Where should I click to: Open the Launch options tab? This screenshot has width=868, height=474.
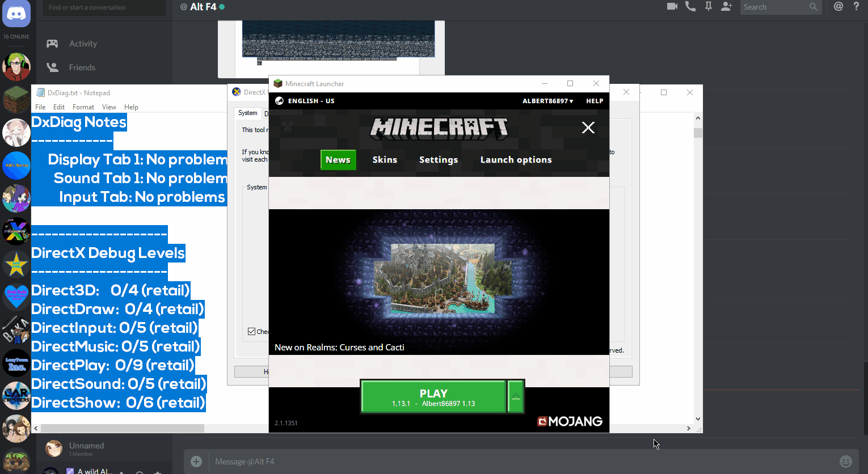point(516,160)
